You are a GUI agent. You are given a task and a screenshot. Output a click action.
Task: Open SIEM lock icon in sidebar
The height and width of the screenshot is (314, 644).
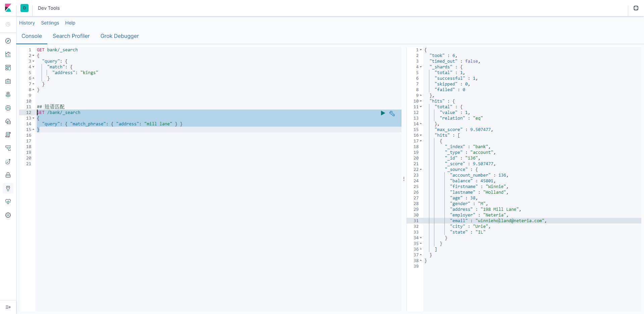coord(8,175)
